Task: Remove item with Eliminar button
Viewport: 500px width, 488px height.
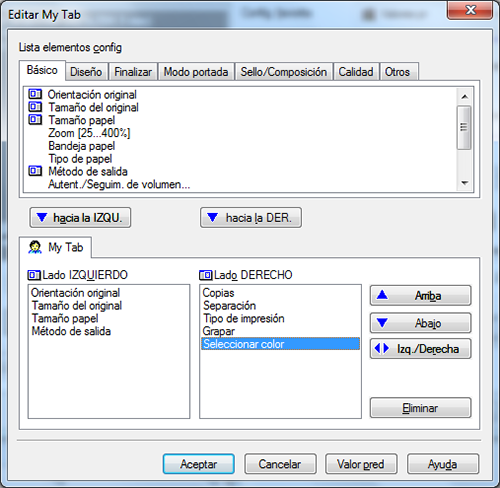Action: 420,408
